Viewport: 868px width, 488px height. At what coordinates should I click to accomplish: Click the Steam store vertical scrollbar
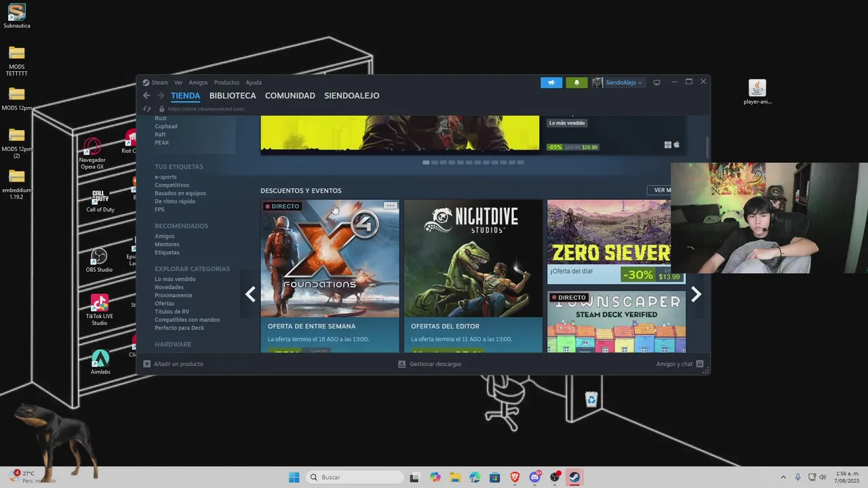coord(708,146)
